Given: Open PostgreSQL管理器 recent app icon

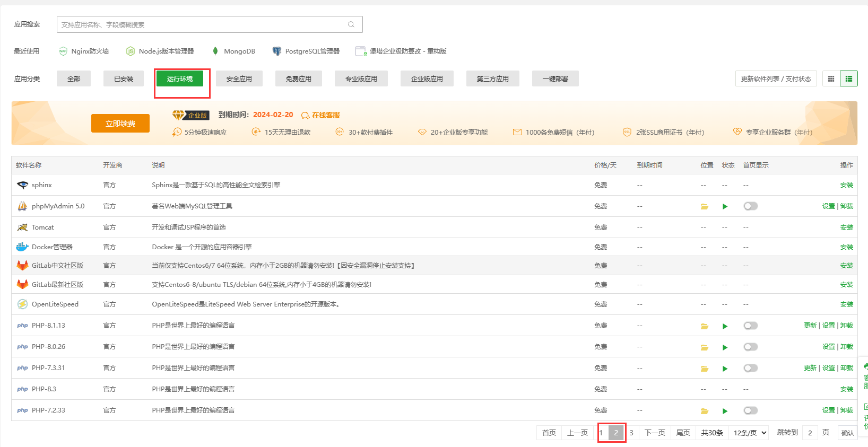Looking at the screenshot, I should [277, 51].
